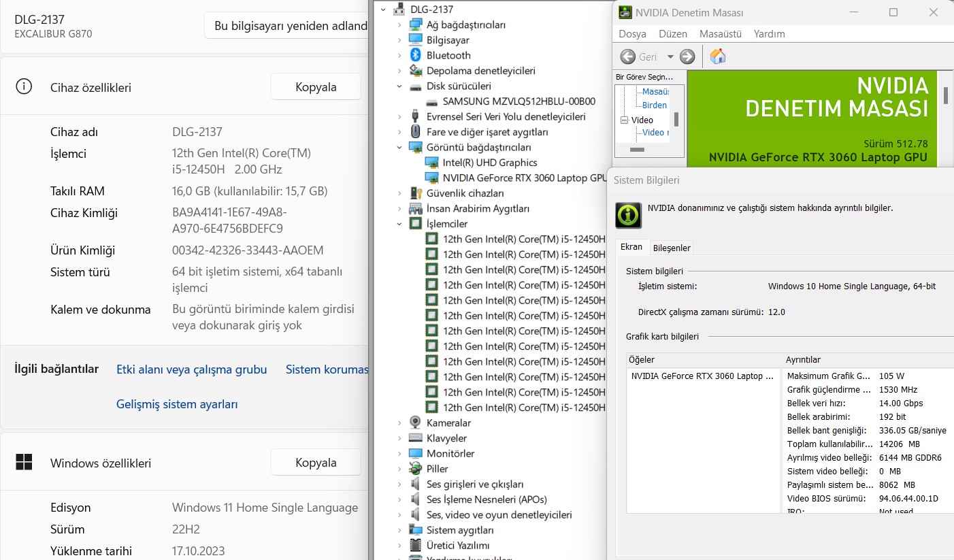Screen dimensions: 954x560
Task: Click the Windows logo beside Windows özellikleri
Action: [24, 462]
